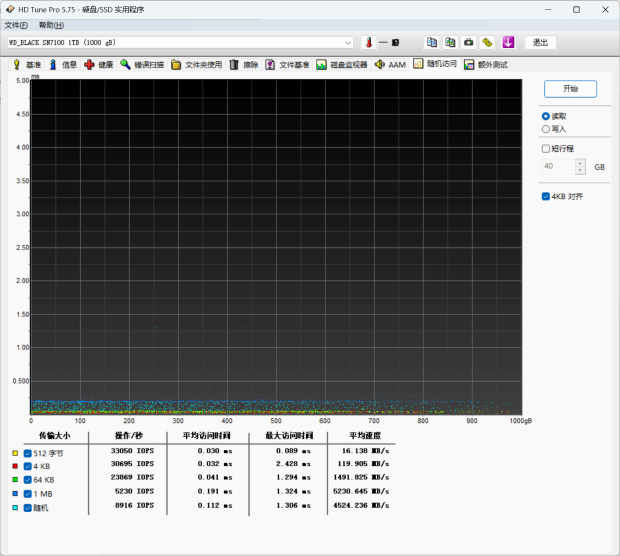Decrease the short stroke GB stepper

pyautogui.click(x=580, y=170)
